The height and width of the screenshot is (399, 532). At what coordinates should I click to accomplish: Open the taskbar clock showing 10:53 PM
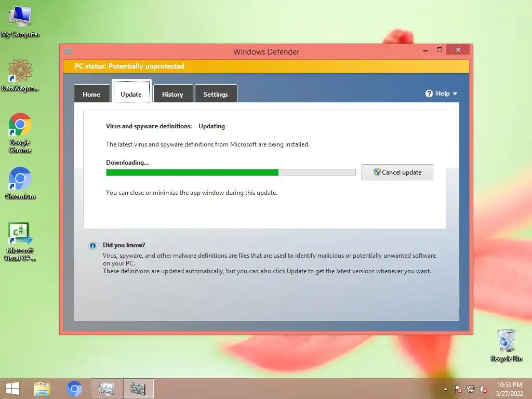[509, 389]
